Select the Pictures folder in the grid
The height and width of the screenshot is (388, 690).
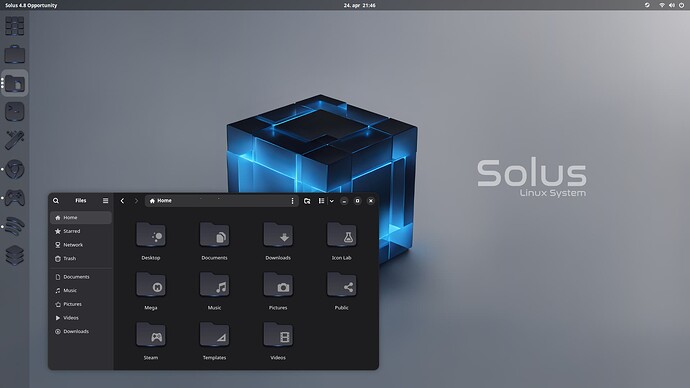click(278, 285)
